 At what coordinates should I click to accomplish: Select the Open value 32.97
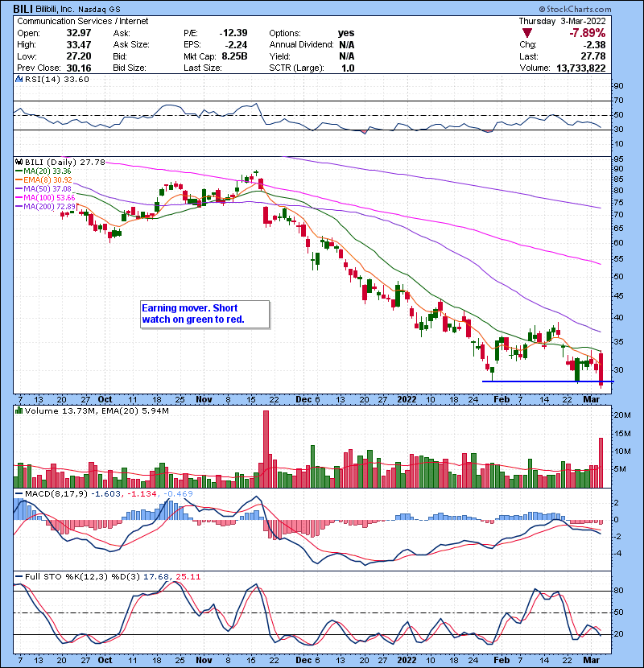79,33
